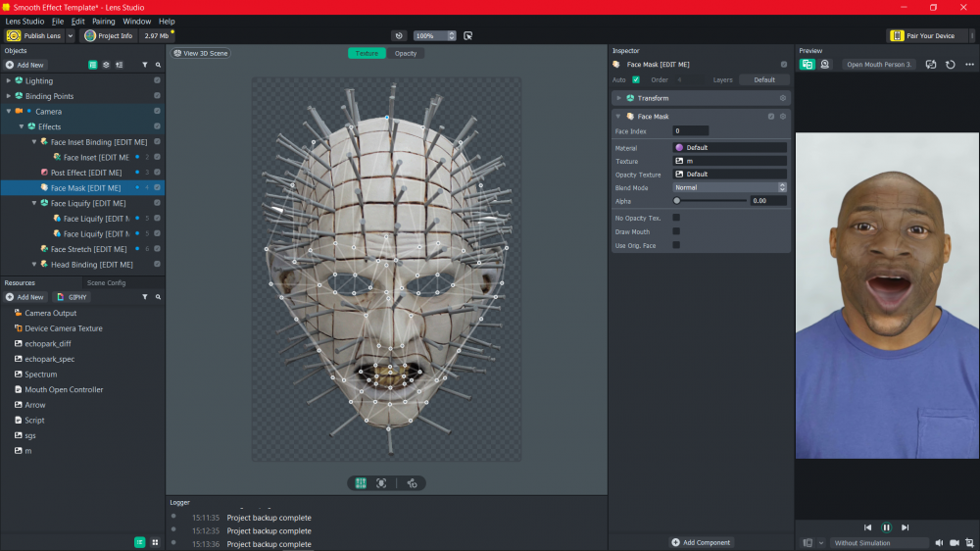This screenshot has width=980, height=551.
Task: Click the Publish Lens icon button
Action: 14,35
